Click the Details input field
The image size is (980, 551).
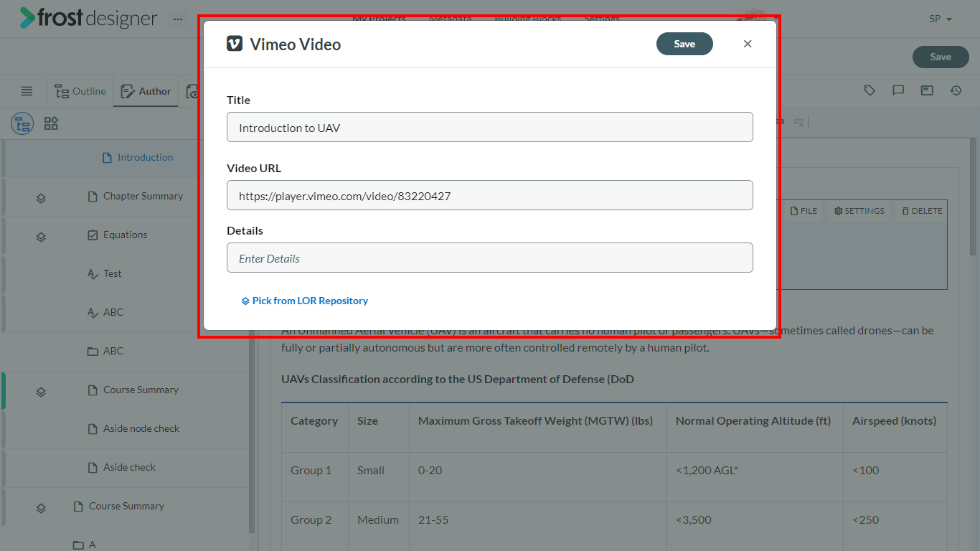[490, 258]
